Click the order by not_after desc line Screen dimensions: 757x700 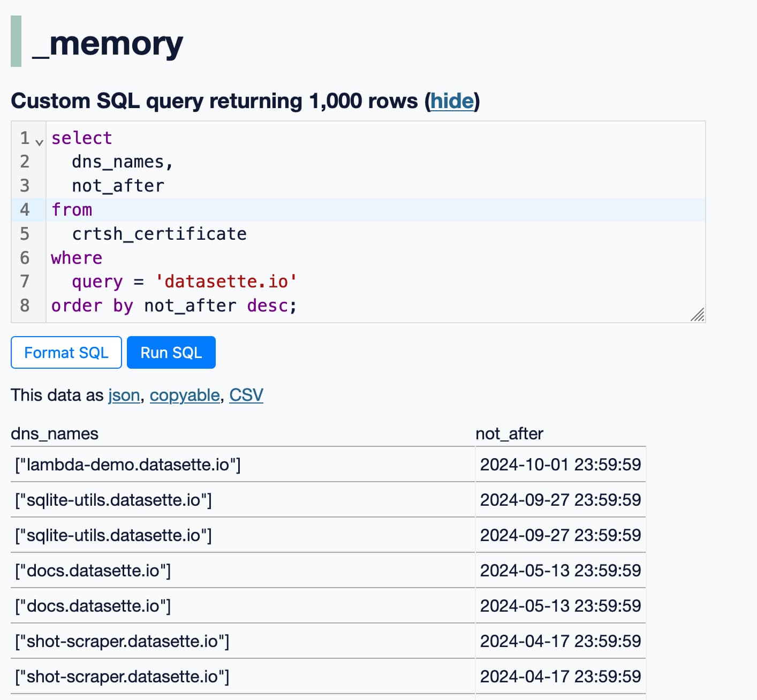(174, 306)
